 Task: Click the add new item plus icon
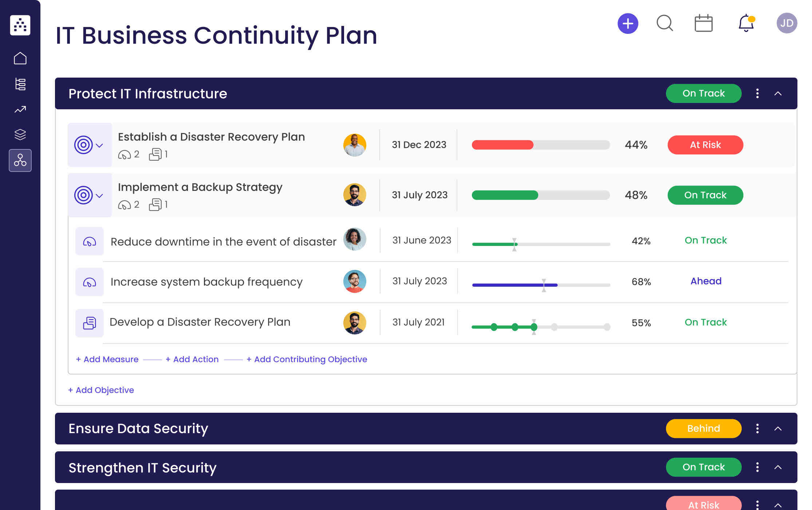(x=627, y=24)
